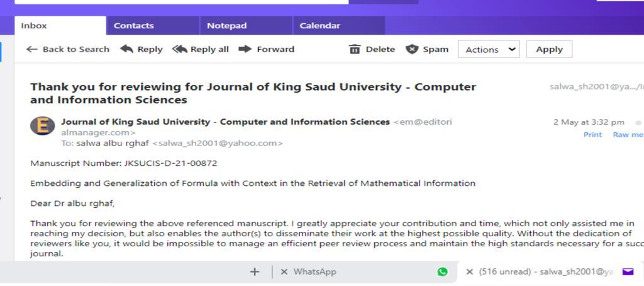The image size is (644, 286).
Task: Go to the Calendar tab
Action: [x=320, y=26]
